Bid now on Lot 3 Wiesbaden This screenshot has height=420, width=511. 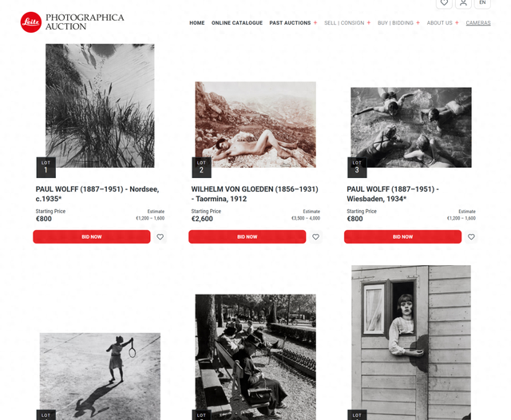[402, 237]
